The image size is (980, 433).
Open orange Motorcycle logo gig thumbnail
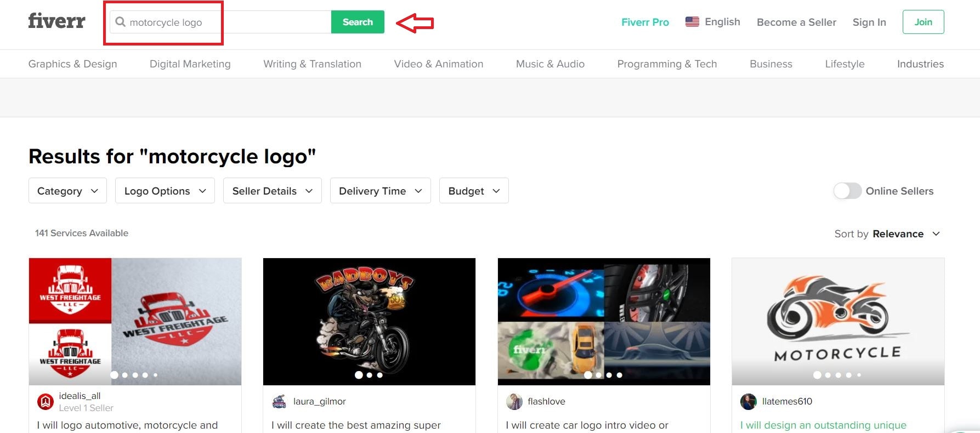point(838,322)
